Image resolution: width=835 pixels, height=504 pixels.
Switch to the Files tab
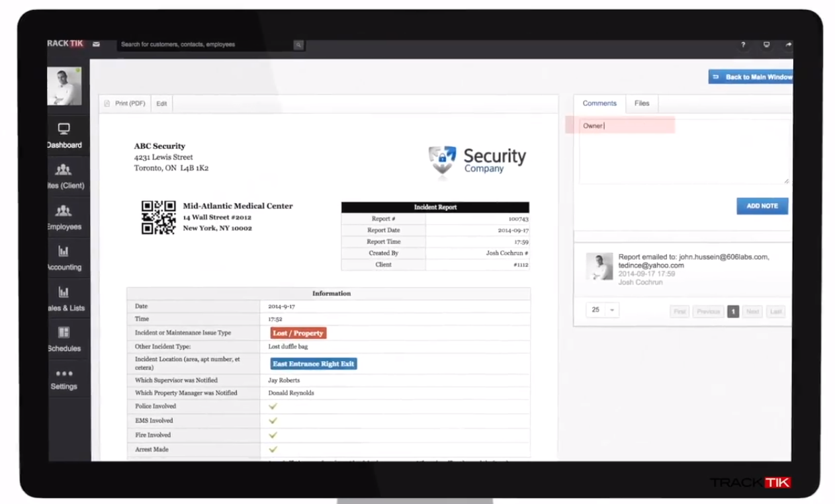pyautogui.click(x=642, y=103)
